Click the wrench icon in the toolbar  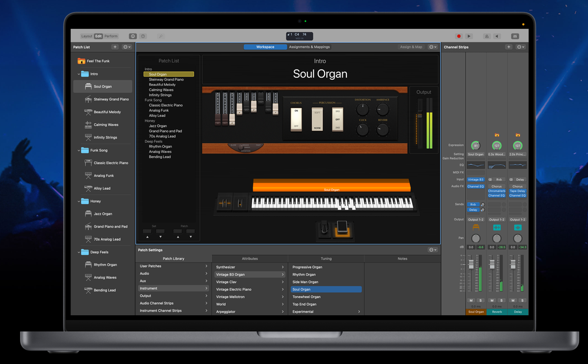pos(161,36)
